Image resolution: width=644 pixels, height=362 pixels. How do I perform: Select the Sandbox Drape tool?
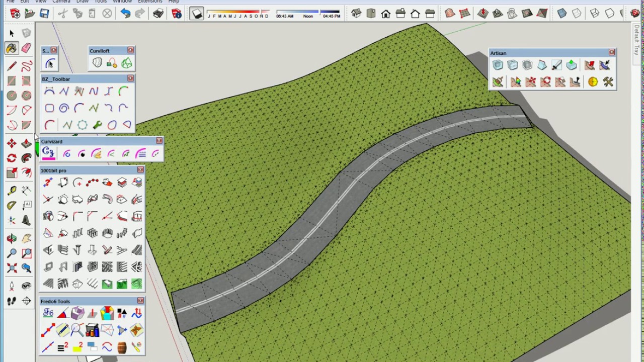click(x=512, y=14)
